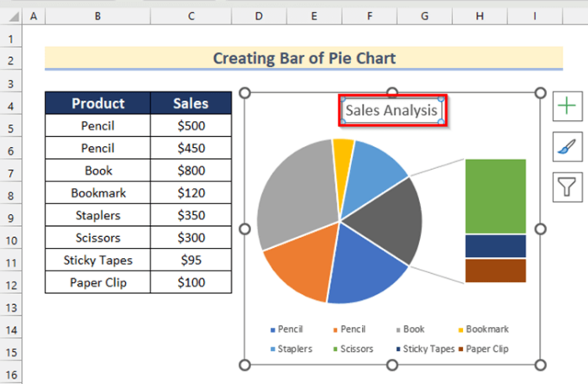Image resolution: width=588 pixels, height=384 pixels.
Task: Click the Sales table header cell
Action: pyautogui.click(x=191, y=103)
